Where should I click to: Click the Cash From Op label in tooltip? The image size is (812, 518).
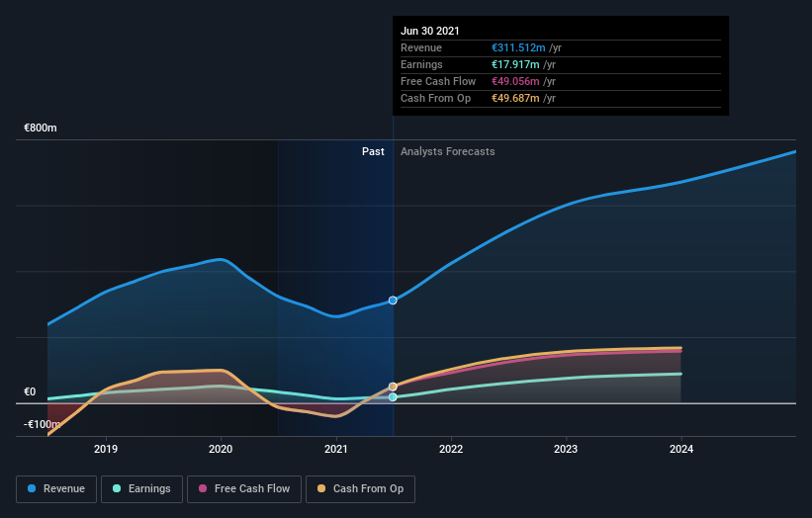(435, 98)
